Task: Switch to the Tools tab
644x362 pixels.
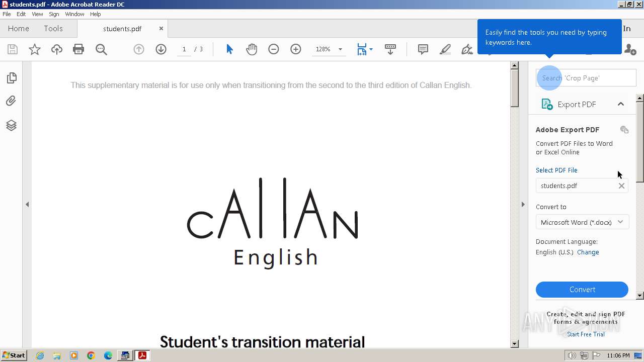Action: 53,29
